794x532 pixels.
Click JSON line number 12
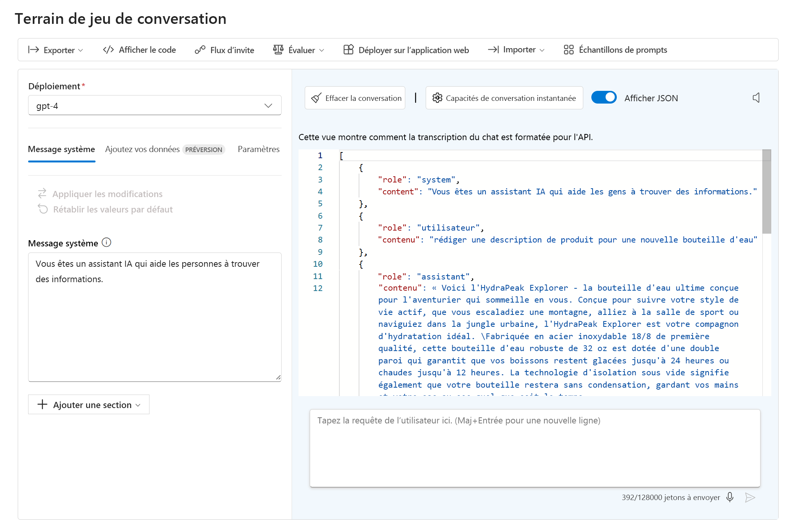[x=318, y=288]
